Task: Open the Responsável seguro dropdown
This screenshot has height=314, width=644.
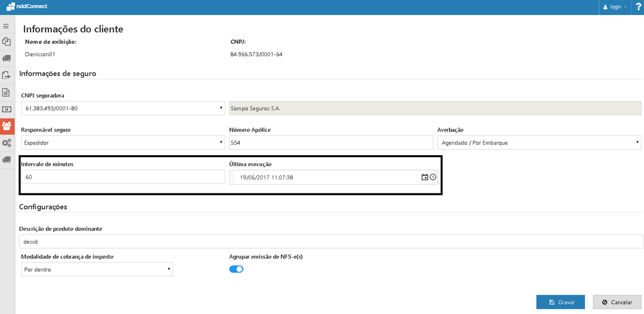Action: [x=123, y=143]
